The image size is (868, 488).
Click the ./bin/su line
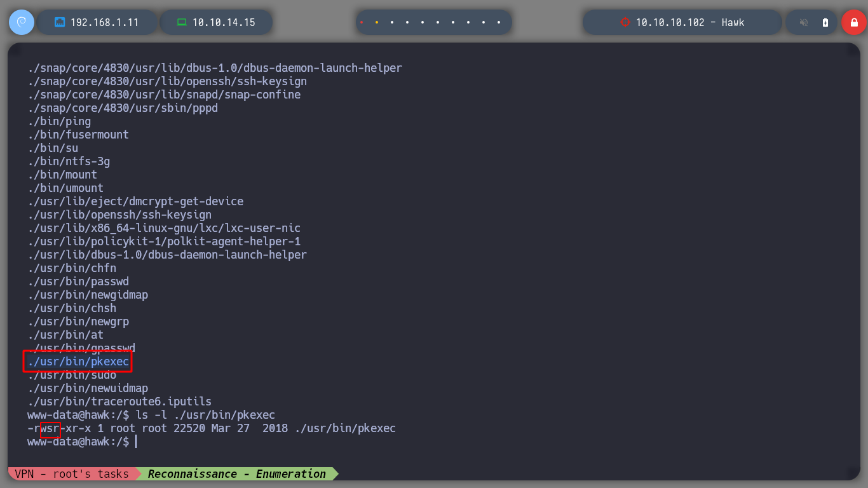click(53, 148)
